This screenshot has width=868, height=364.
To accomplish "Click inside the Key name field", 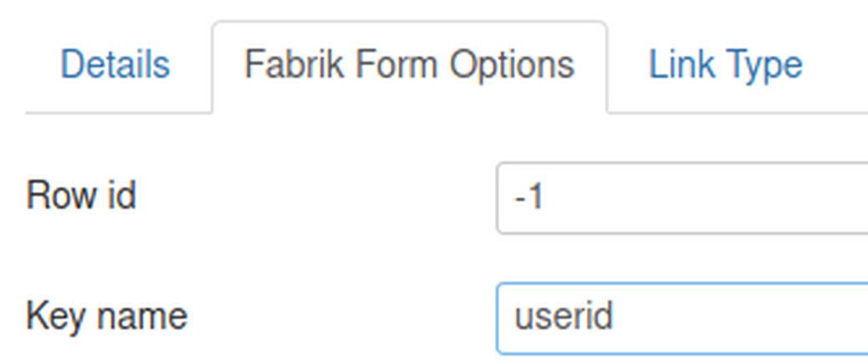I will (682, 318).
